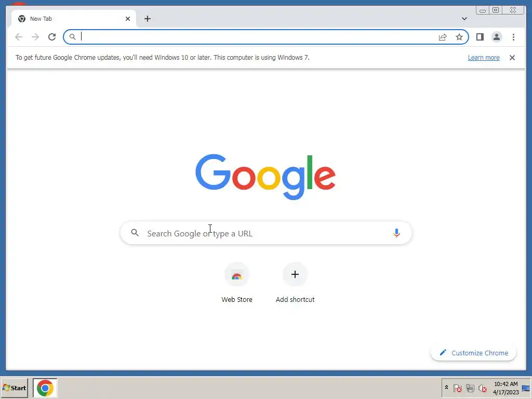Screen dimensions: 532x399
Task: Click the search icon in the address bar
Action: point(72,37)
